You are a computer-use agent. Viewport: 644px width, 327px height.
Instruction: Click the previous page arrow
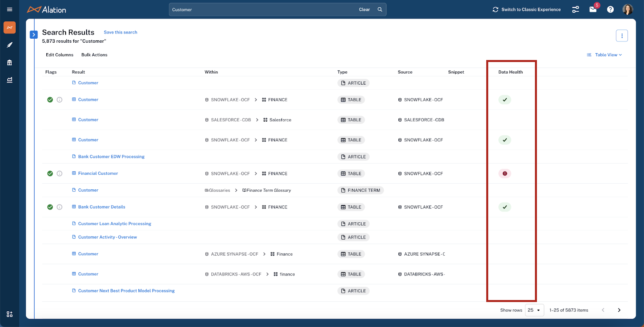click(x=603, y=310)
